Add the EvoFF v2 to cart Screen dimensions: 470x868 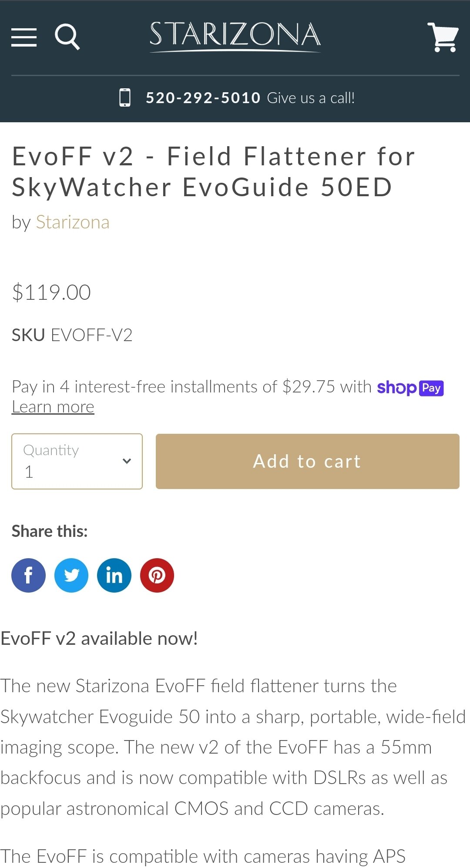coord(307,461)
